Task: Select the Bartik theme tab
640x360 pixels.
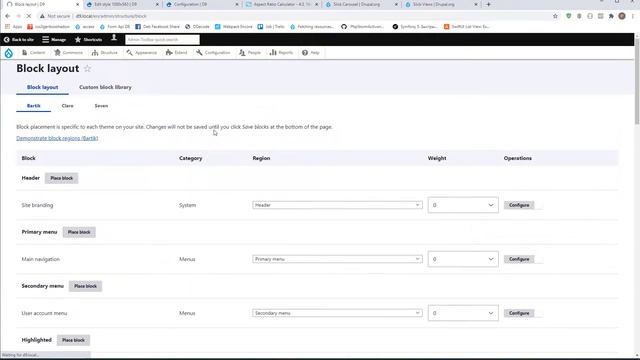Action: pos(33,106)
